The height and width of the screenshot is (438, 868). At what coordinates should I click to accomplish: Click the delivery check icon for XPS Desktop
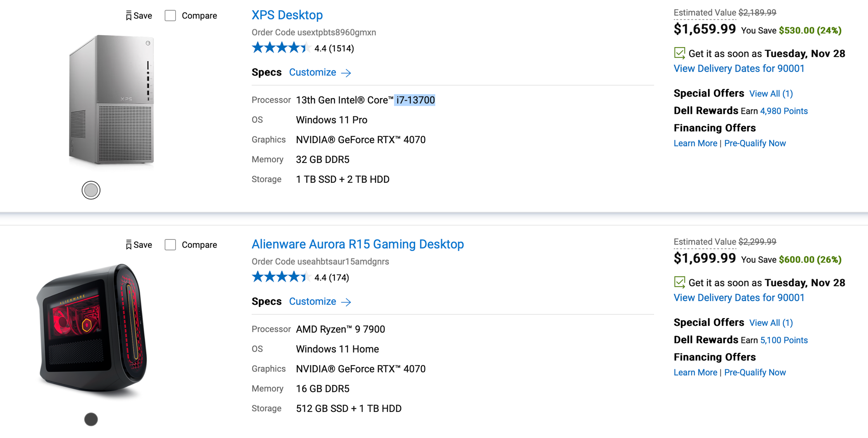click(680, 53)
